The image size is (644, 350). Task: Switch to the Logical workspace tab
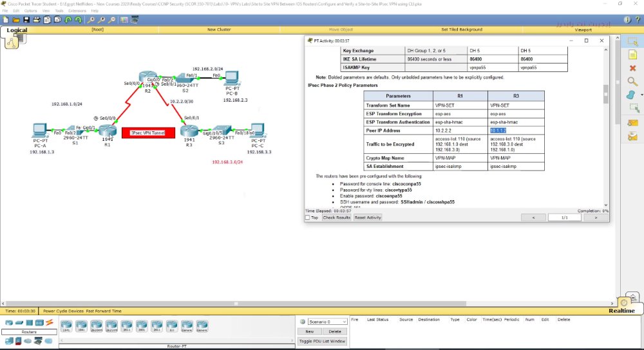tap(17, 30)
